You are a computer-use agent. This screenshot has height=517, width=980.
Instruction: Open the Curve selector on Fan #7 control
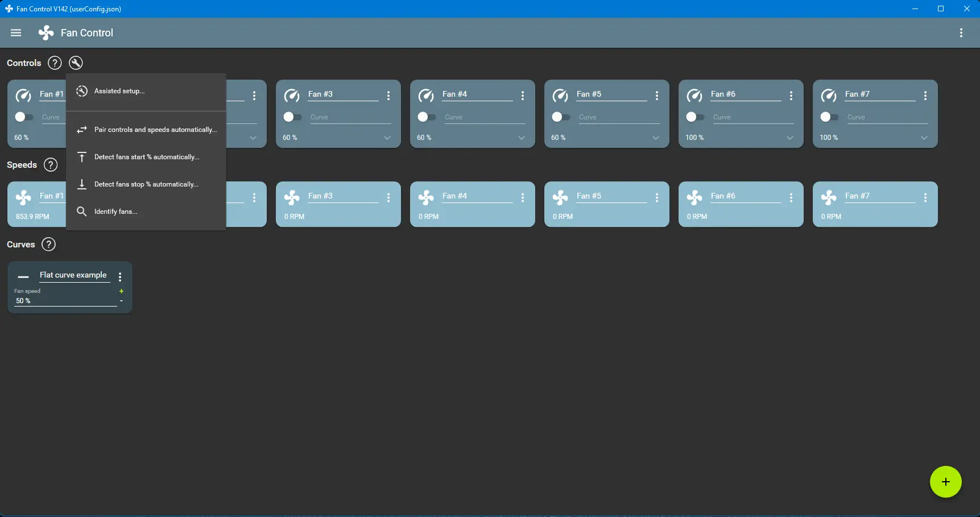[x=887, y=117]
